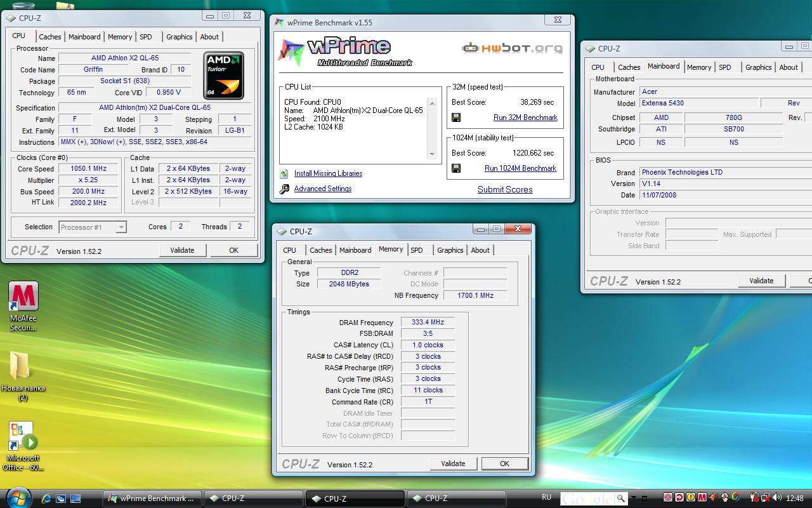This screenshot has height=508, width=812.
Task: Click the McAfee red M tray icon
Action: (x=702, y=497)
